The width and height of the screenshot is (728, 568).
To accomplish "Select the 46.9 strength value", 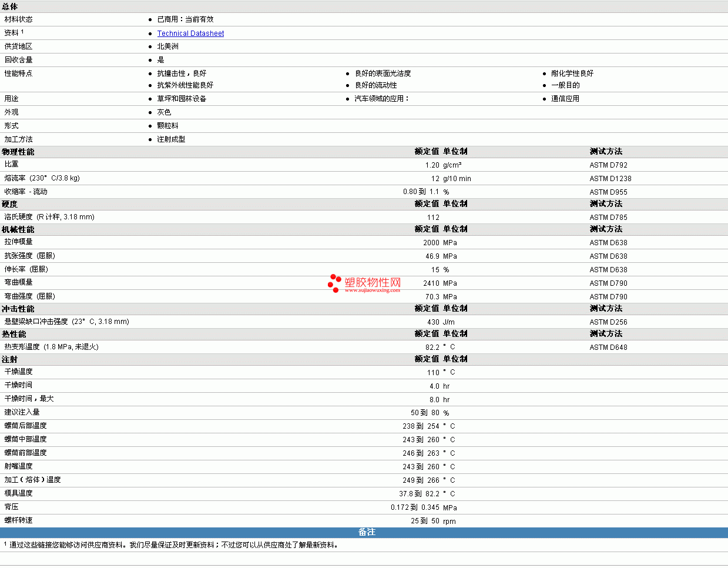I will coord(432,256).
